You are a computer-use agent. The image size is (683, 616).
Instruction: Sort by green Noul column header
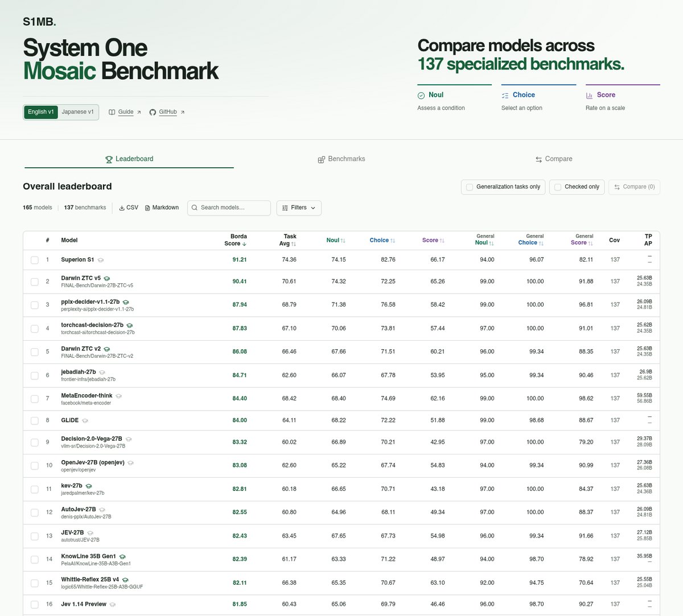[x=336, y=241]
